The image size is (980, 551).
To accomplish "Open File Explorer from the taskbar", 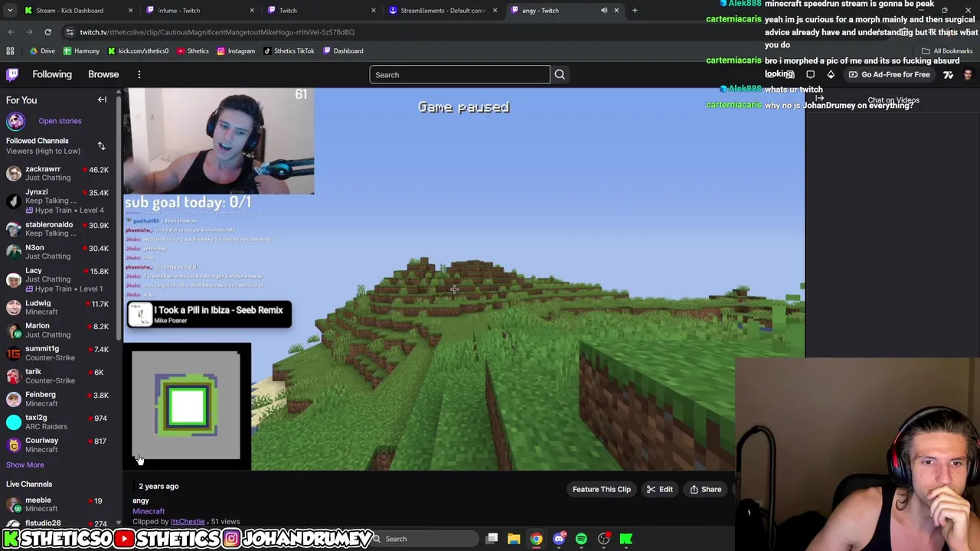I will point(514,539).
